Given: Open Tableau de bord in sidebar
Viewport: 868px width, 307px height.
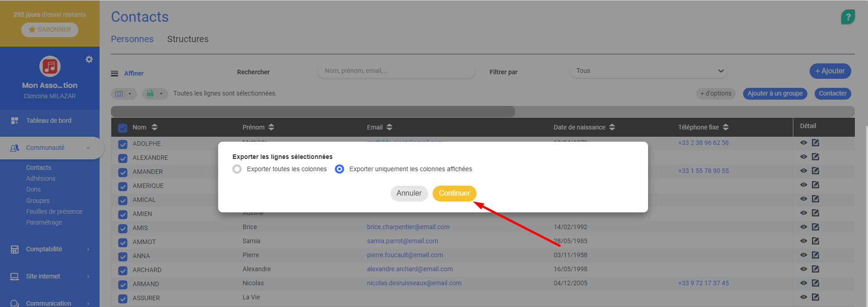Looking at the screenshot, I should coord(49,120).
